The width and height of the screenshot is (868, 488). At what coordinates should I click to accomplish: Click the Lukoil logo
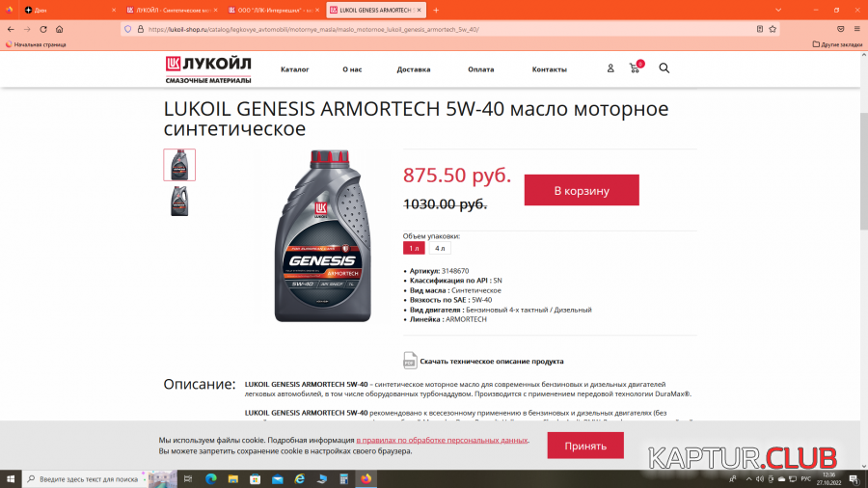point(208,69)
